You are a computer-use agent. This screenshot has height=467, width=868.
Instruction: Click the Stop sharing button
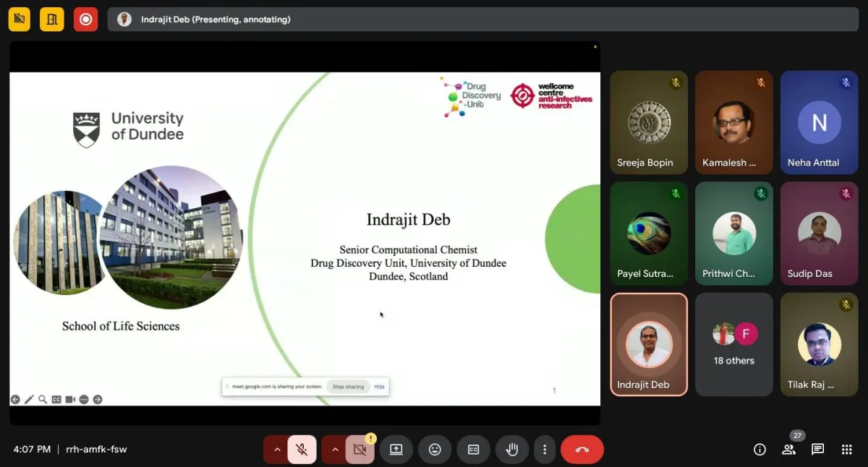click(348, 387)
